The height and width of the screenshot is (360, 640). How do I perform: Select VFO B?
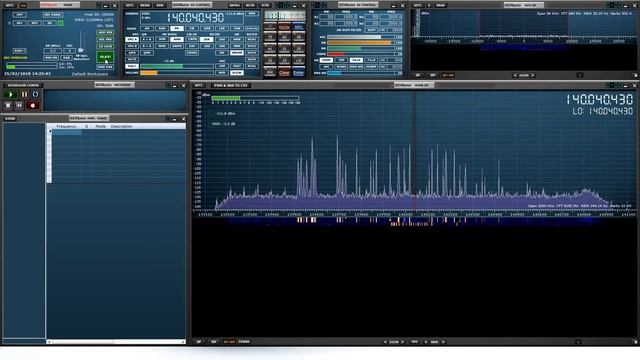point(132,46)
